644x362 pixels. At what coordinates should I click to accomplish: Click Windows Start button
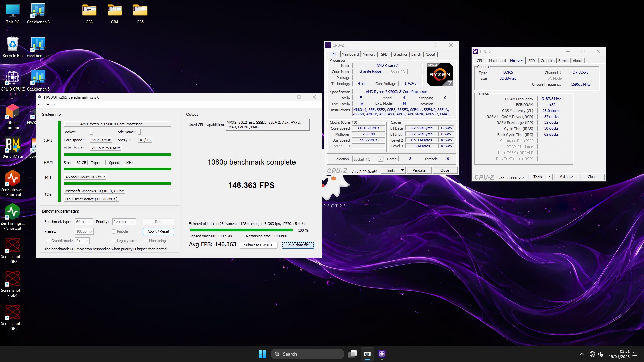262,354
